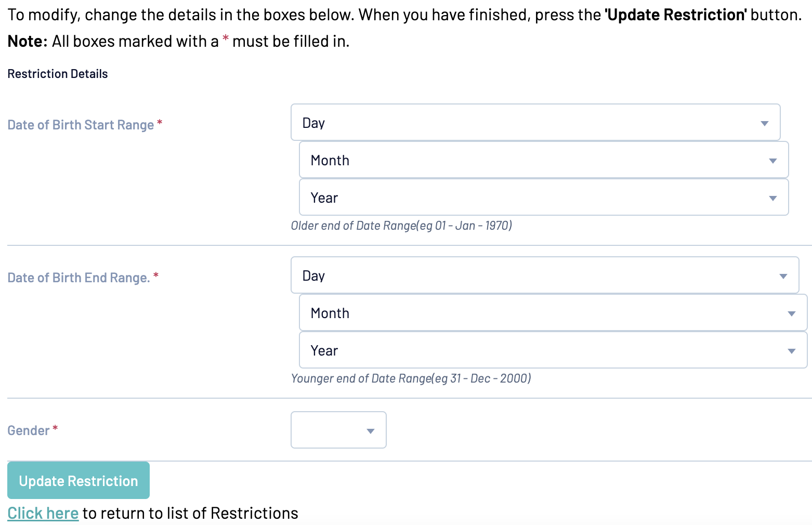This screenshot has width=812, height=525.
Task: Click the 'Date of Birth Start Range' label
Action: pyautogui.click(x=81, y=125)
